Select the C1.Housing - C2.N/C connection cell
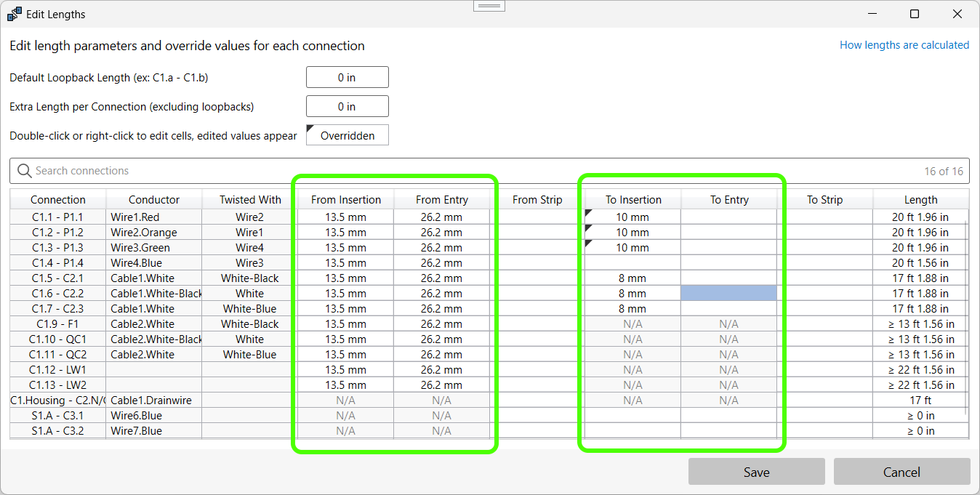 (58, 400)
